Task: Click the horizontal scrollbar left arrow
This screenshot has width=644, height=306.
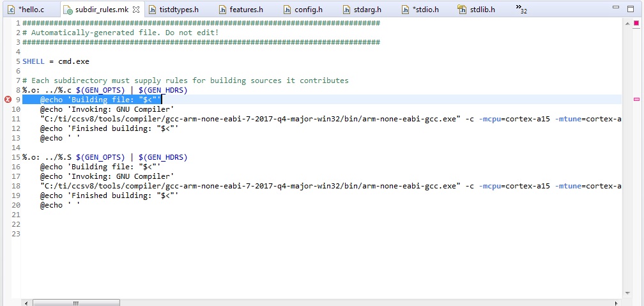Action: (26, 303)
